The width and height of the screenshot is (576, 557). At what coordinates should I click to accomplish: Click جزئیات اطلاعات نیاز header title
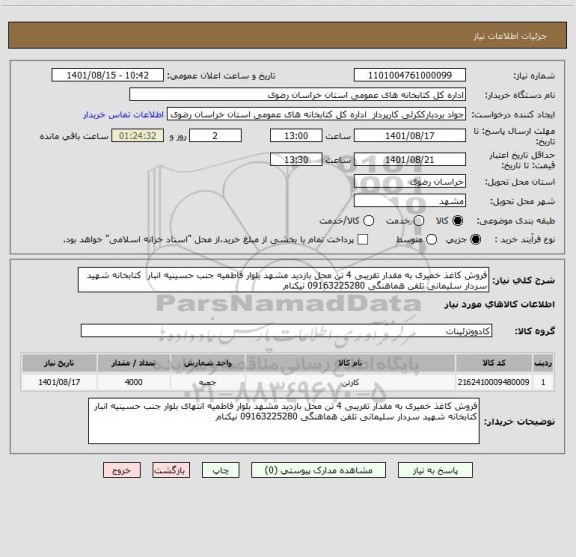point(510,36)
